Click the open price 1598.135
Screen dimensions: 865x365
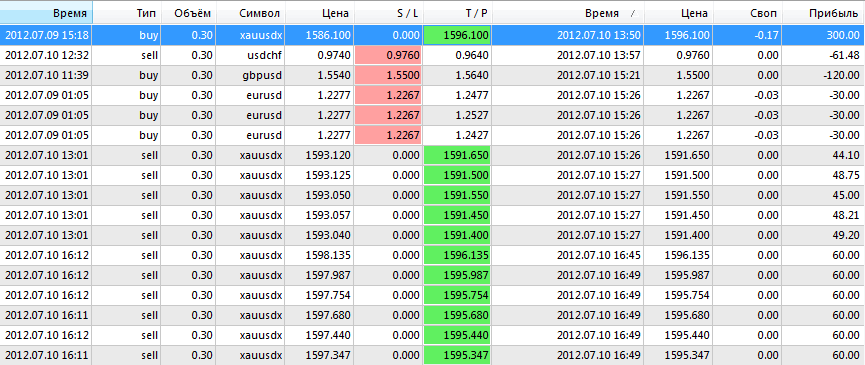[327, 255]
